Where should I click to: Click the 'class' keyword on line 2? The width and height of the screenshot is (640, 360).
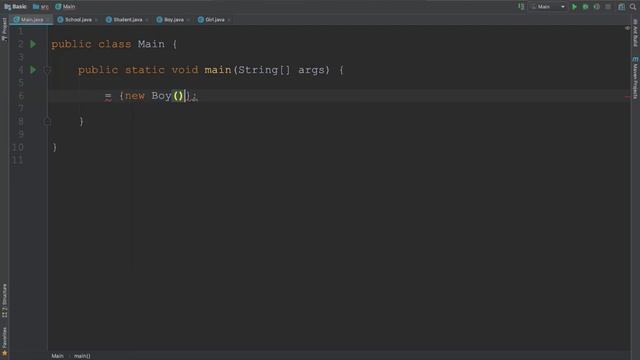point(115,44)
